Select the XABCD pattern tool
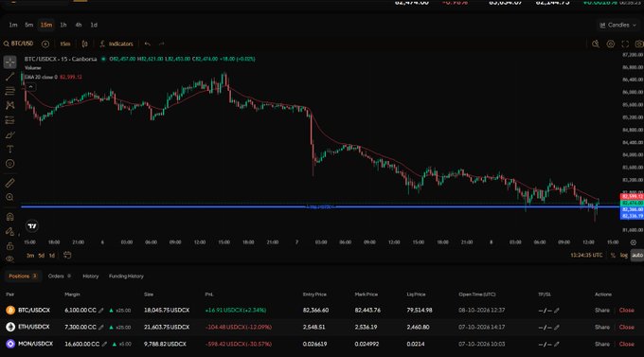 (9, 105)
